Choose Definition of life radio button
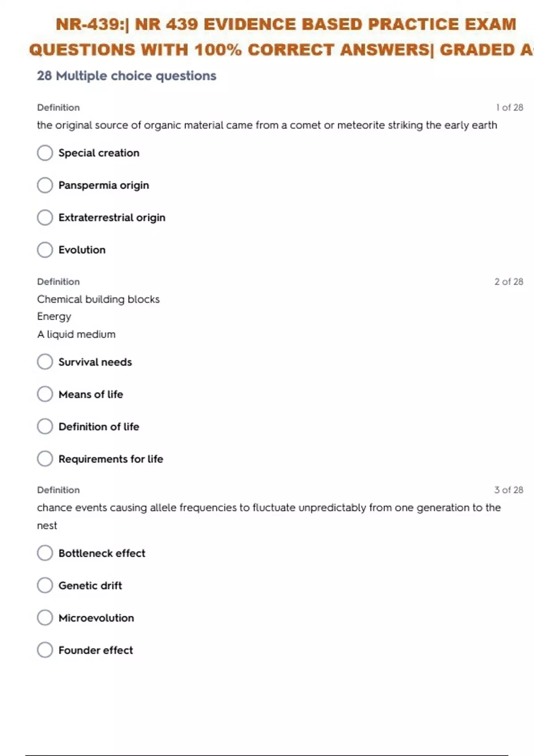The height and width of the screenshot is (756, 534). (45, 426)
